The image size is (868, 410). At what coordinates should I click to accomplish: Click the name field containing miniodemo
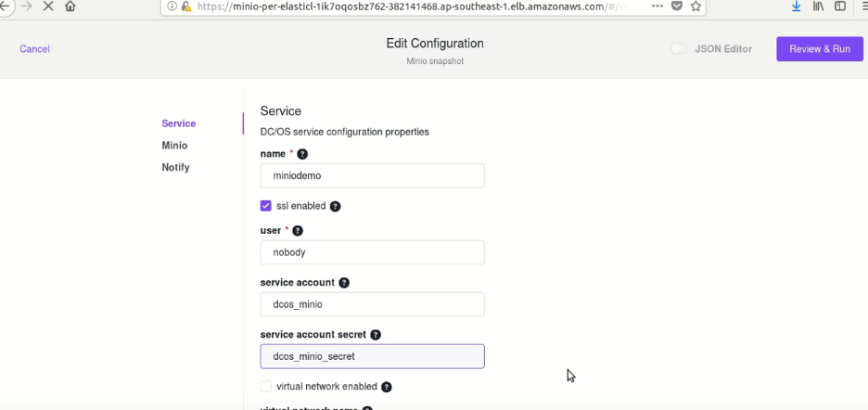pos(373,175)
